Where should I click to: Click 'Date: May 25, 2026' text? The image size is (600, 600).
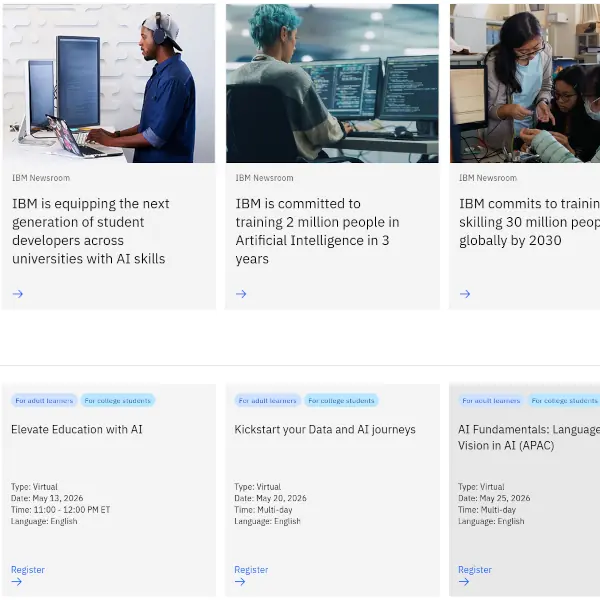pyautogui.click(x=494, y=498)
